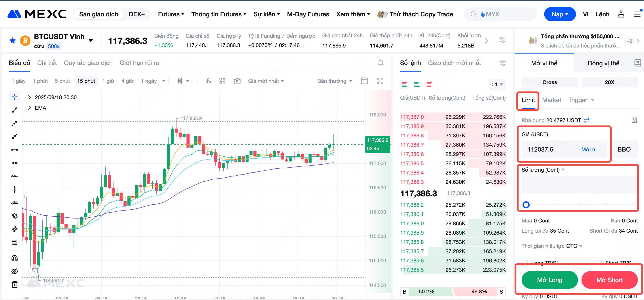This screenshot has height=300, width=644.
Task: Favorite BTCUSDT with the star icon
Action: coord(13,40)
